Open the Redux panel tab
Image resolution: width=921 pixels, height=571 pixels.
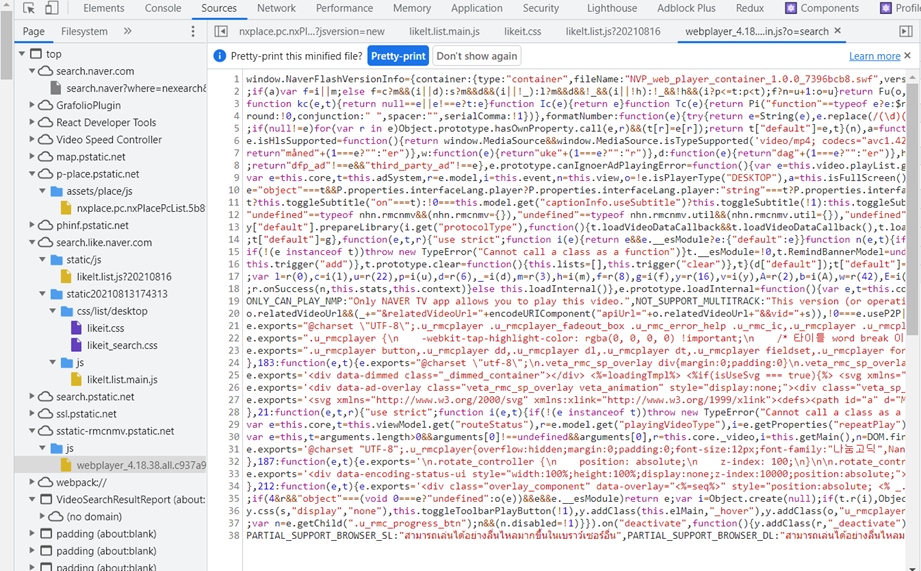click(x=749, y=8)
